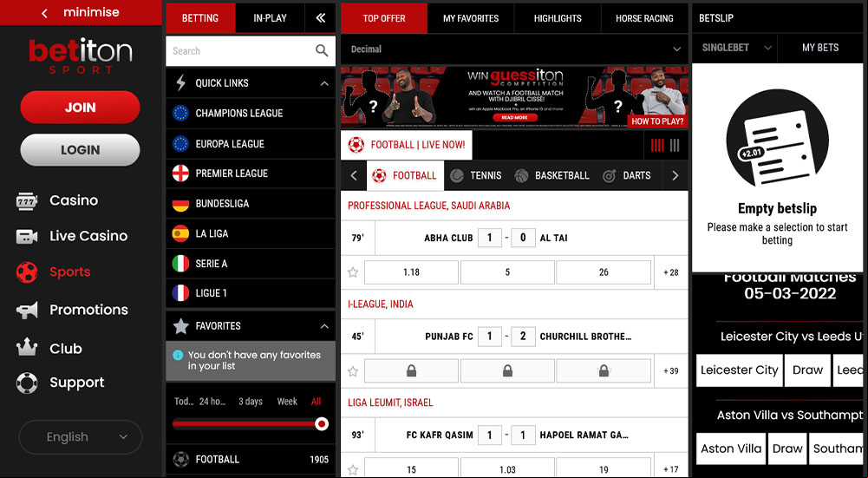Click the LOGIN button

81,150
